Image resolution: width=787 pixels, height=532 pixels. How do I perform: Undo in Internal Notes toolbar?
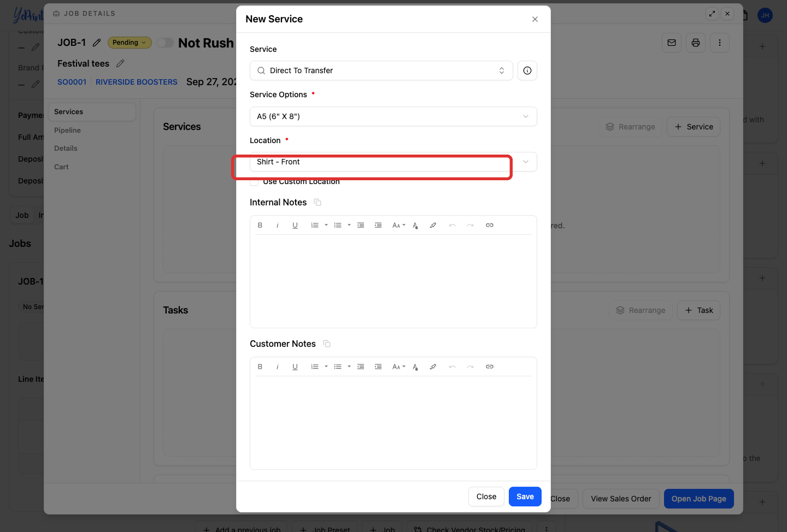tap(453, 225)
